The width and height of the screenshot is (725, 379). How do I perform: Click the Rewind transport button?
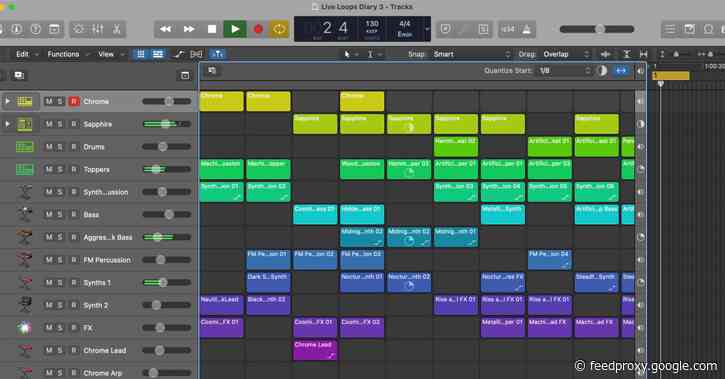[x=166, y=29]
